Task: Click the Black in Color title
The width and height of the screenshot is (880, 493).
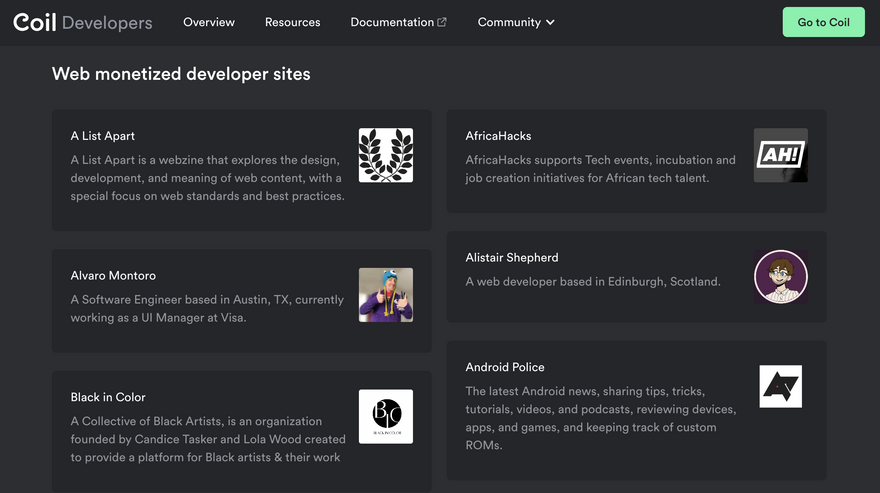Action: coord(108,398)
